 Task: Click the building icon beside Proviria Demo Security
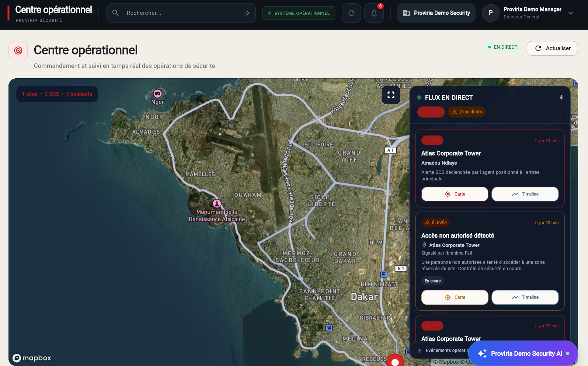coord(406,13)
